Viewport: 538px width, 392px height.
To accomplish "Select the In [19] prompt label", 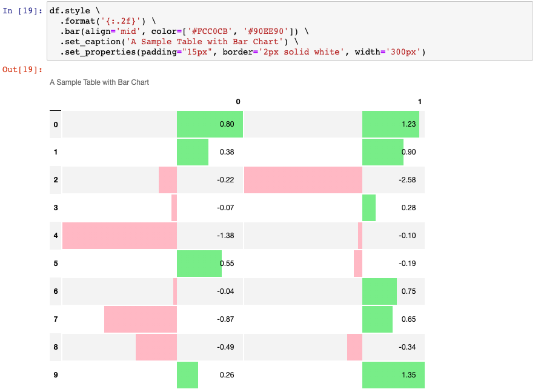I will [20, 10].
